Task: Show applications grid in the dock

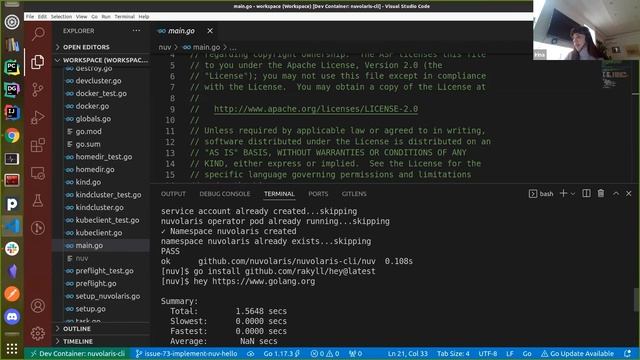Action: click(12, 348)
